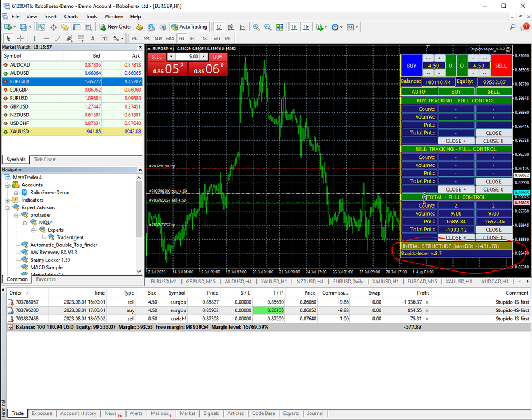The width and height of the screenshot is (532, 420).
Task: Toggle the Navigator folder-star icon
Action: 65,27
